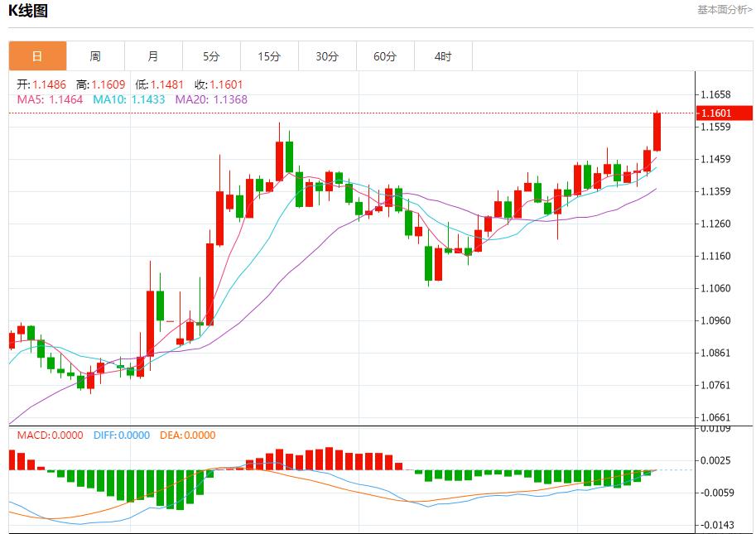Click the MA5 indicator label

pos(50,99)
